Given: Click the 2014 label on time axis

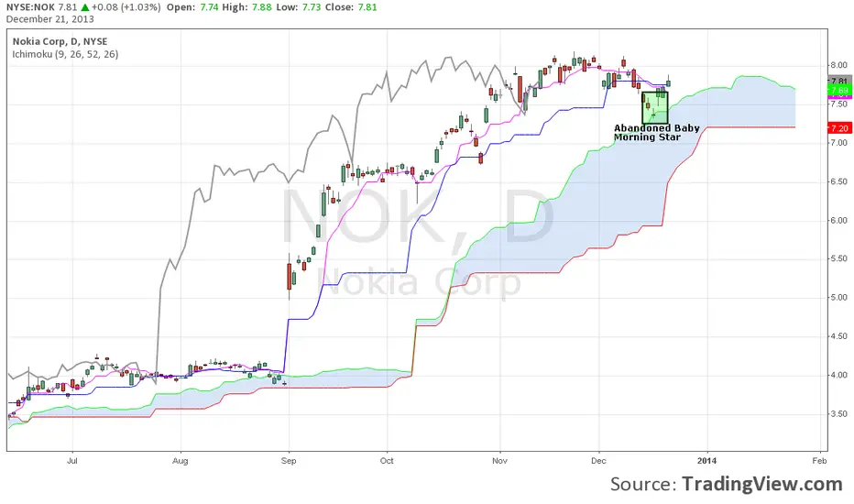Looking at the screenshot, I should (x=707, y=461).
